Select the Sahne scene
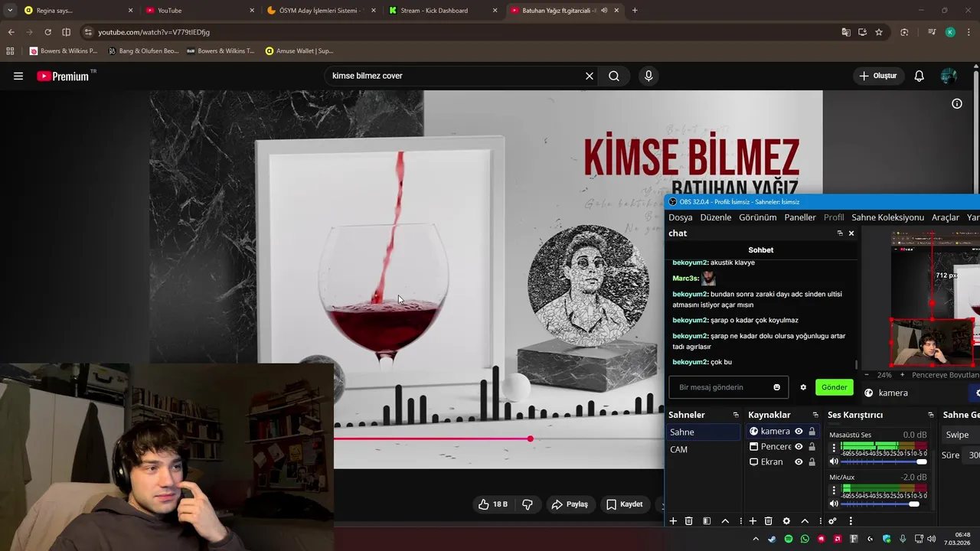Viewport: 980px width, 551px height. [x=704, y=432]
